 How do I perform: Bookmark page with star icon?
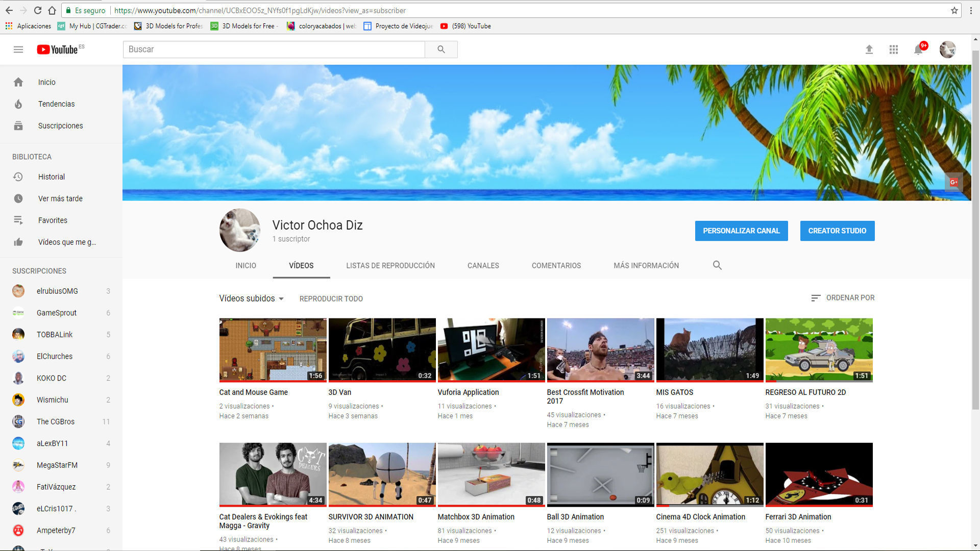tap(954, 10)
